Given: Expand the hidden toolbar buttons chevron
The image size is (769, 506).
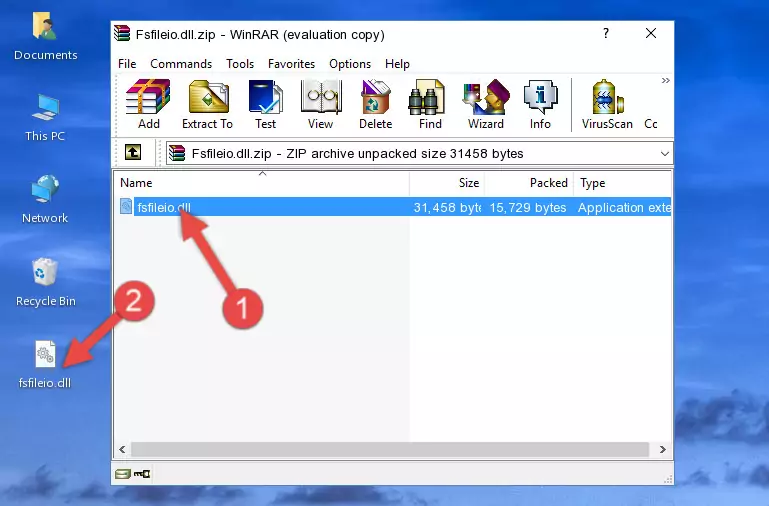Looking at the screenshot, I should pyautogui.click(x=665, y=80).
